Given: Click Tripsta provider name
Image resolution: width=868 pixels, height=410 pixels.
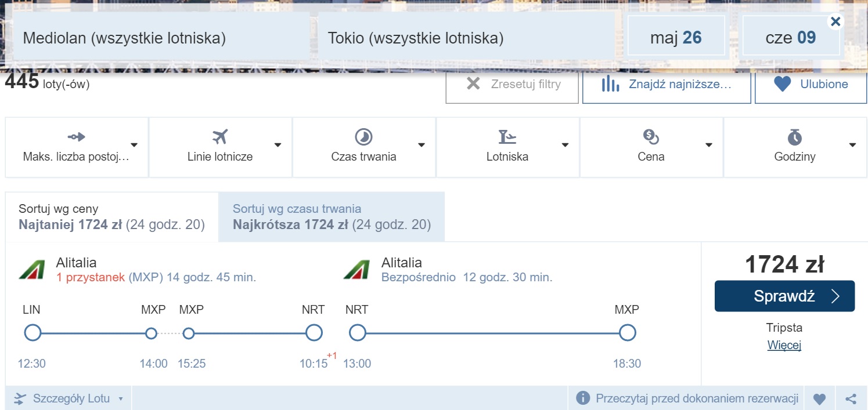Looking at the screenshot, I should click(x=784, y=328).
